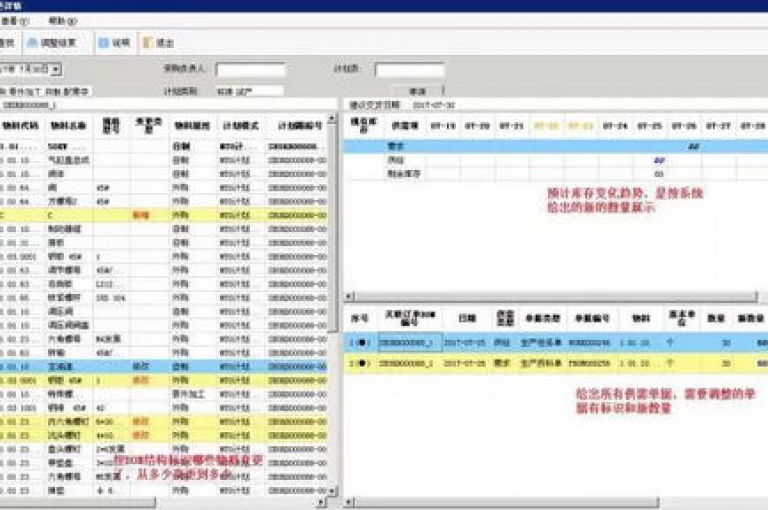Open the 帮助(H) menu

(x=63, y=21)
